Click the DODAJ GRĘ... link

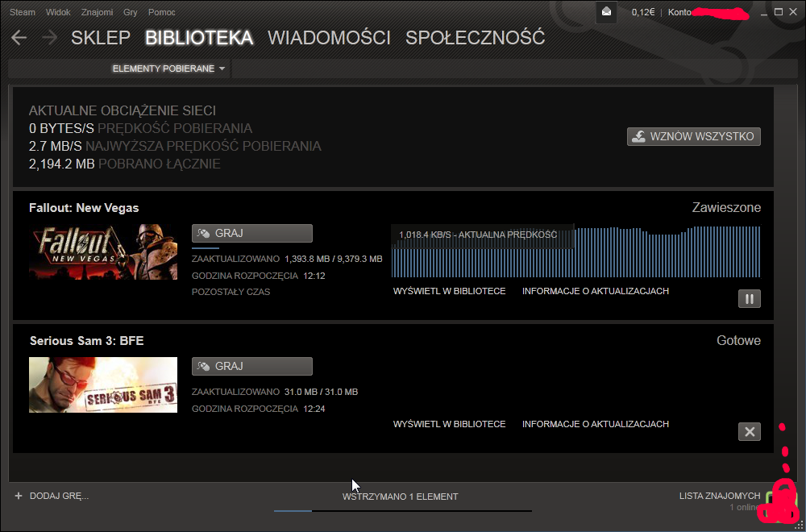tap(59, 496)
